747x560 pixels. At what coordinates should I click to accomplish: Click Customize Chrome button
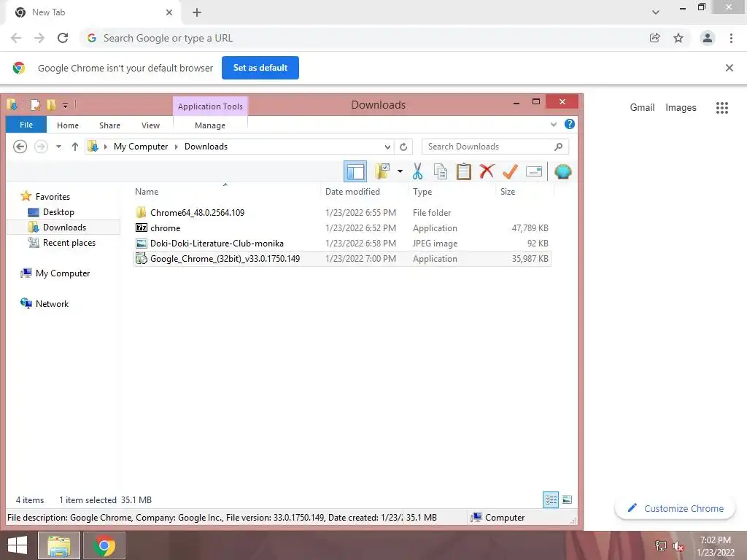(x=675, y=508)
